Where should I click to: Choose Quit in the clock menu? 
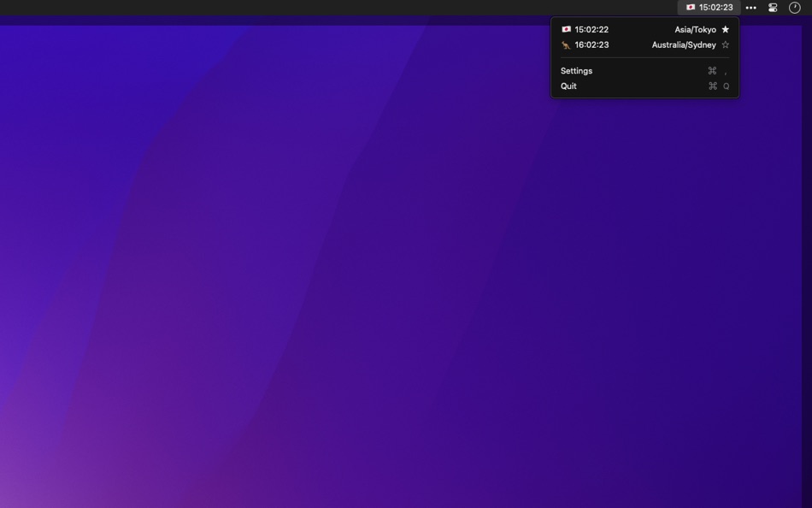pos(644,86)
